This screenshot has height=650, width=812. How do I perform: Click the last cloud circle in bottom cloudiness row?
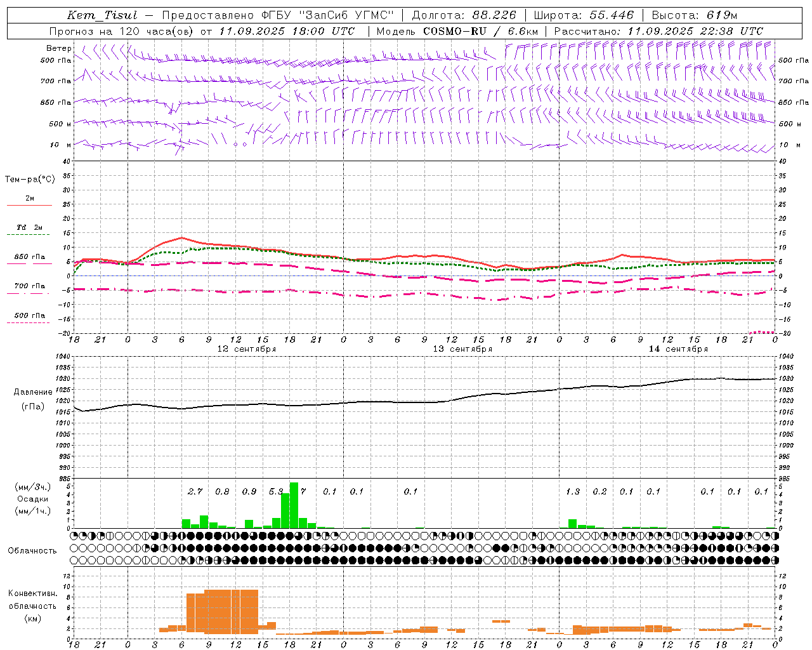click(x=775, y=560)
